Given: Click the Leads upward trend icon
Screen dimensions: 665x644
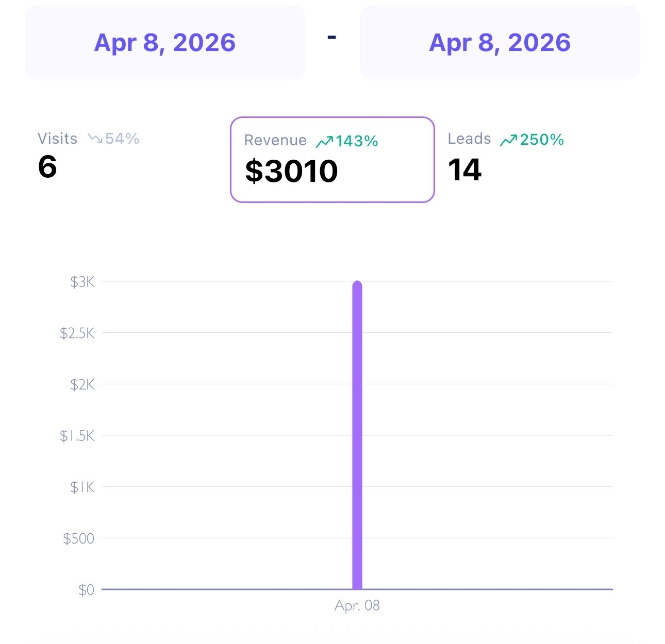Looking at the screenshot, I should 508,140.
